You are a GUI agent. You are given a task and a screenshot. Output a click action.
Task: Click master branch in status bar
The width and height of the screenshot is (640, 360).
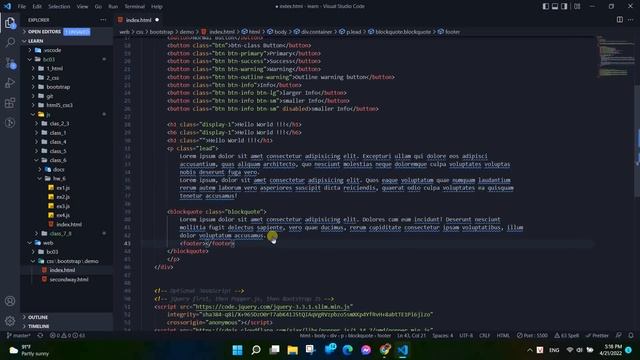[x=19, y=336]
